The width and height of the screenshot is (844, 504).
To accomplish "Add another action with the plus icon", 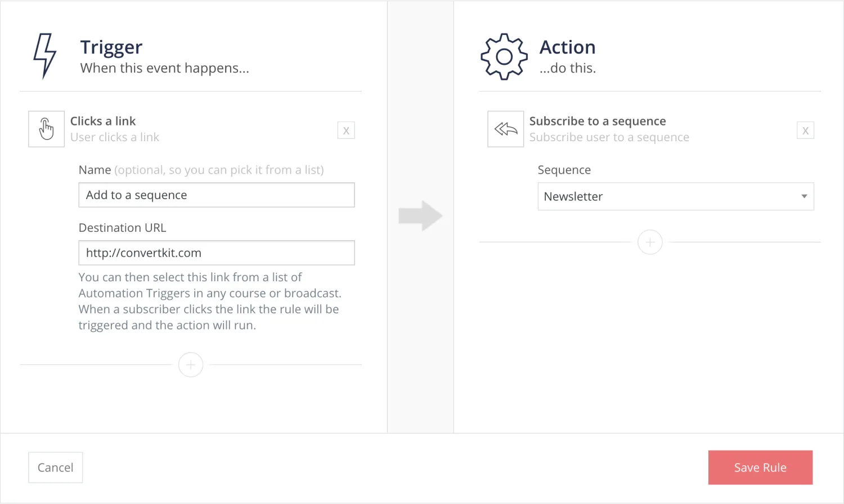I will coord(650,242).
